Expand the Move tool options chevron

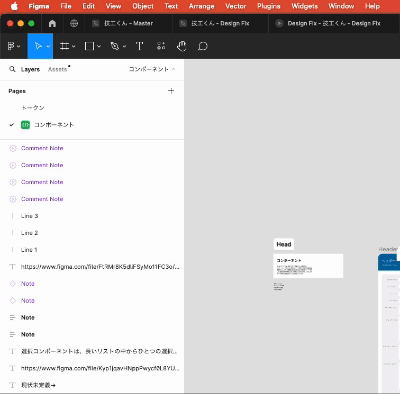[x=48, y=46]
